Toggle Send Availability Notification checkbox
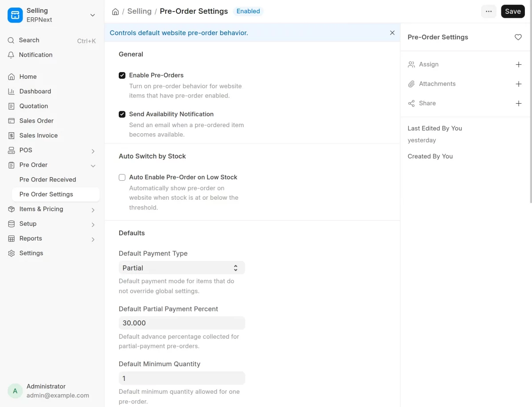 (122, 114)
